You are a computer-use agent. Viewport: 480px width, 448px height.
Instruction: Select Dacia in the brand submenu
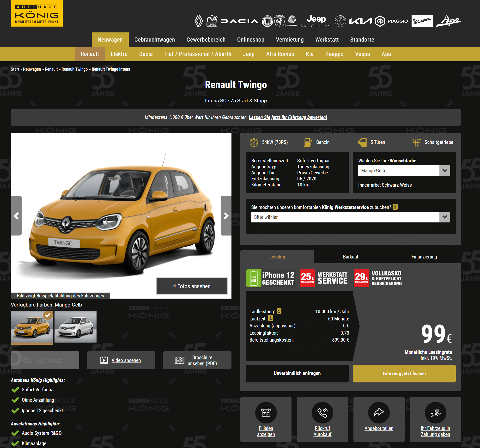point(146,54)
